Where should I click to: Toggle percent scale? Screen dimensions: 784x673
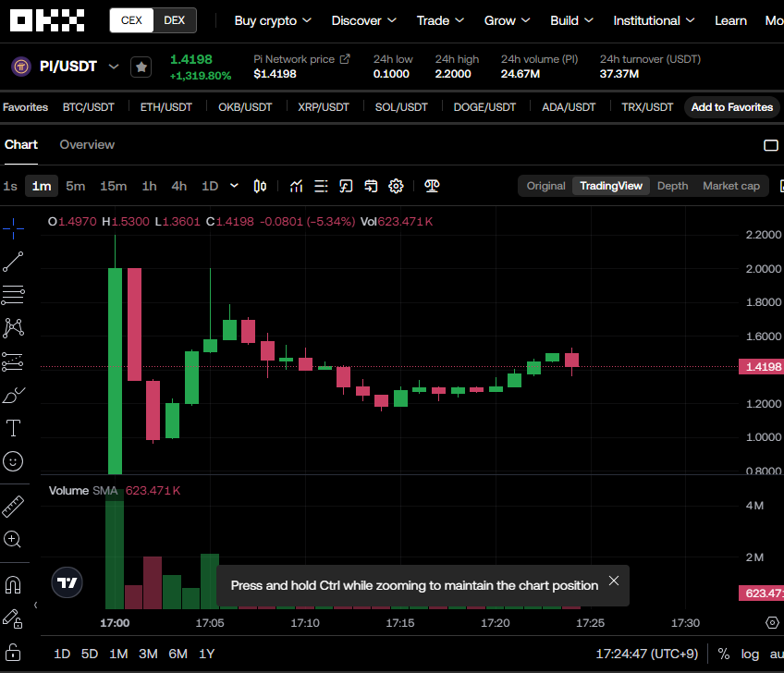(x=724, y=654)
